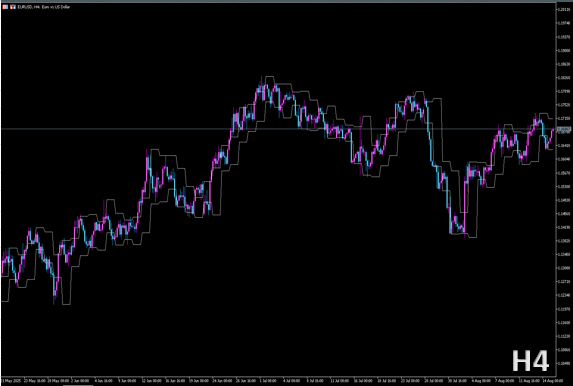Click the 4 Aug date label on time axis
This screenshot has height=386, width=573.
[482, 381]
